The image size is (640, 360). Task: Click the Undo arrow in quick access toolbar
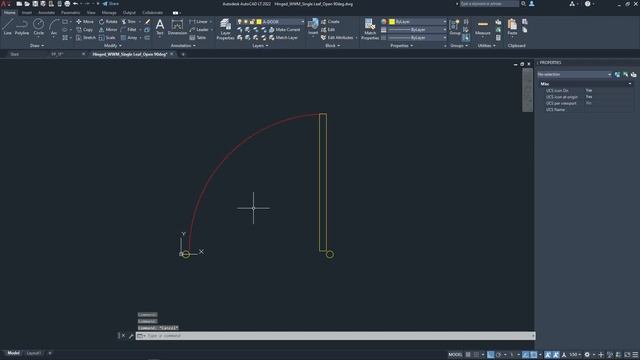coord(76,4)
